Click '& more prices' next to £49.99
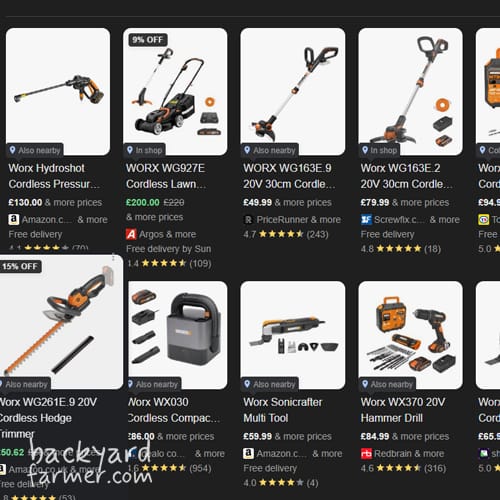Screen dimensions: 500x500 (x=303, y=203)
